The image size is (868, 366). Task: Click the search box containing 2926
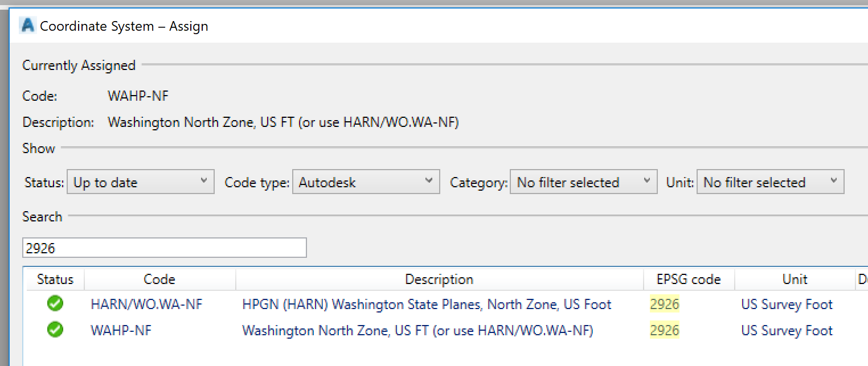click(164, 247)
